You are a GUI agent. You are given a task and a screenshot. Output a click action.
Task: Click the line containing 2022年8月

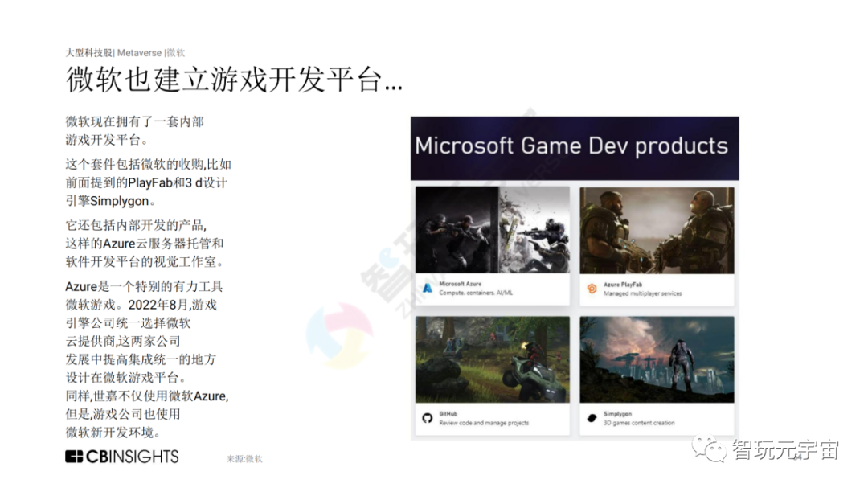[141, 305]
